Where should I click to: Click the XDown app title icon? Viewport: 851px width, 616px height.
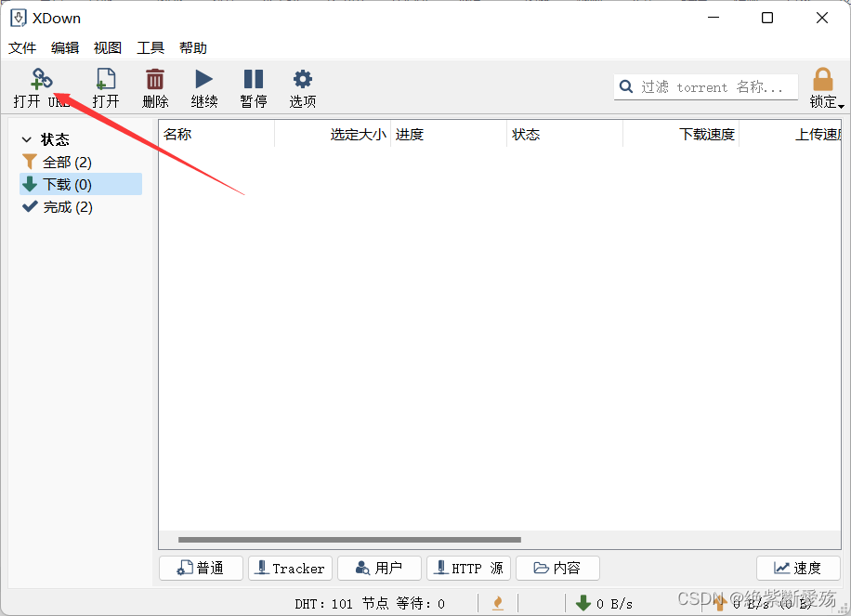pyautogui.click(x=18, y=18)
